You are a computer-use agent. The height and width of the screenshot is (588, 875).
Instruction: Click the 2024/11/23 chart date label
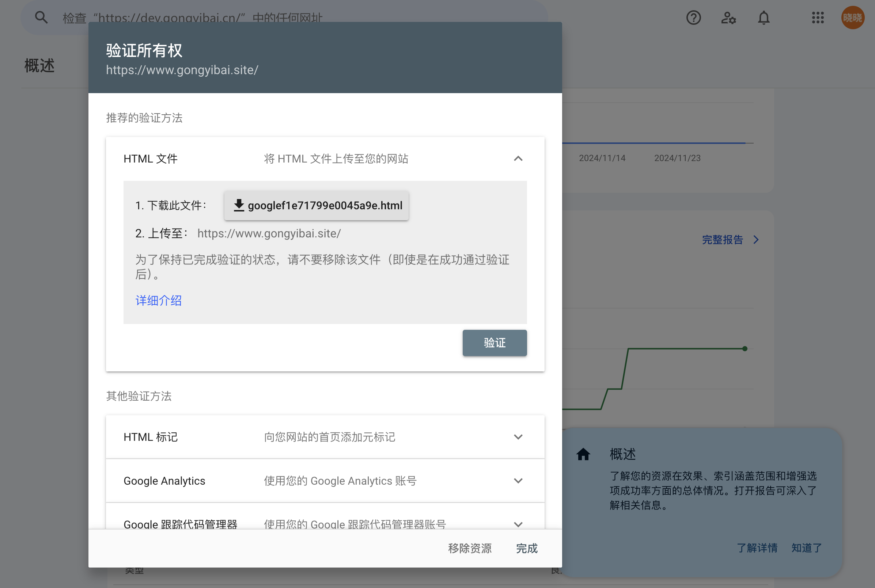pyautogui.click(x=677, y=158)
